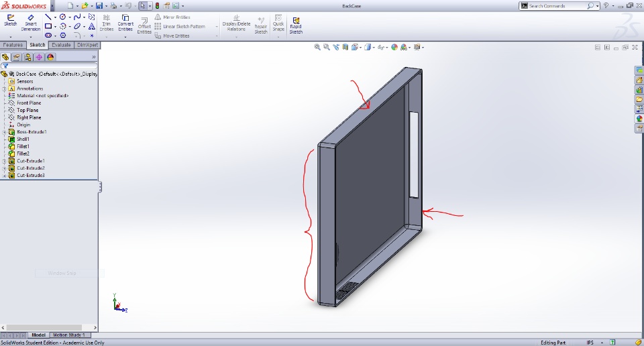Screen dimensions: 644x346
Task: Switch to the Evaluate tab
Action: point(61,45)
